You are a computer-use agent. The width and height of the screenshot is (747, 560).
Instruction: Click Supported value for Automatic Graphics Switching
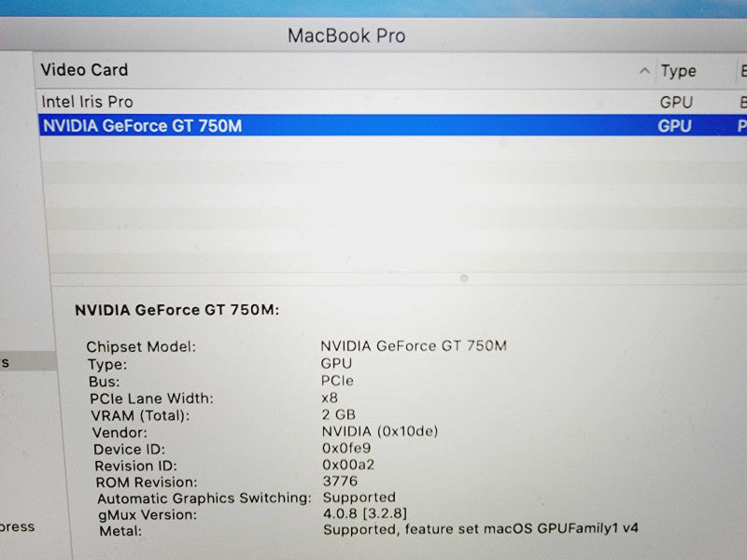[x=359, y=497]
